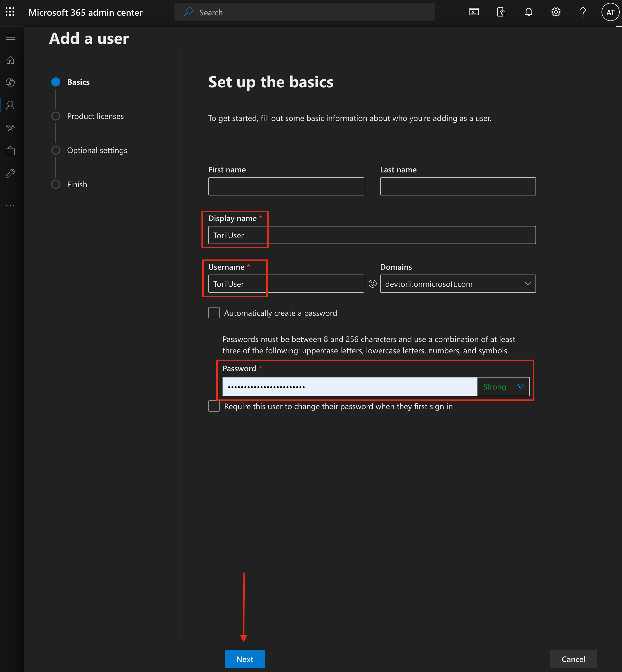Check Automatically create a password
The width and height of the screenshot is (622, 672).
click(x=214, y=313)
